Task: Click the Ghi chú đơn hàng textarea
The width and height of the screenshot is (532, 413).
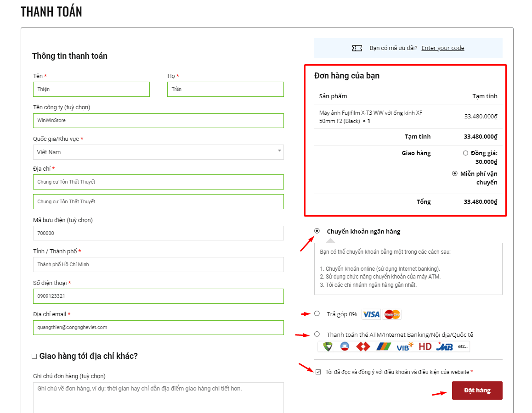Action: tap(158, 398)
